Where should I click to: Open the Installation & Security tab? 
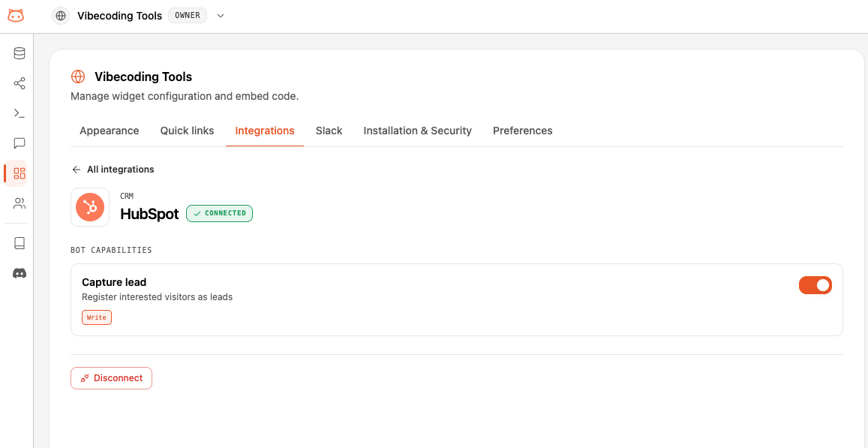[x=417, y=131]
